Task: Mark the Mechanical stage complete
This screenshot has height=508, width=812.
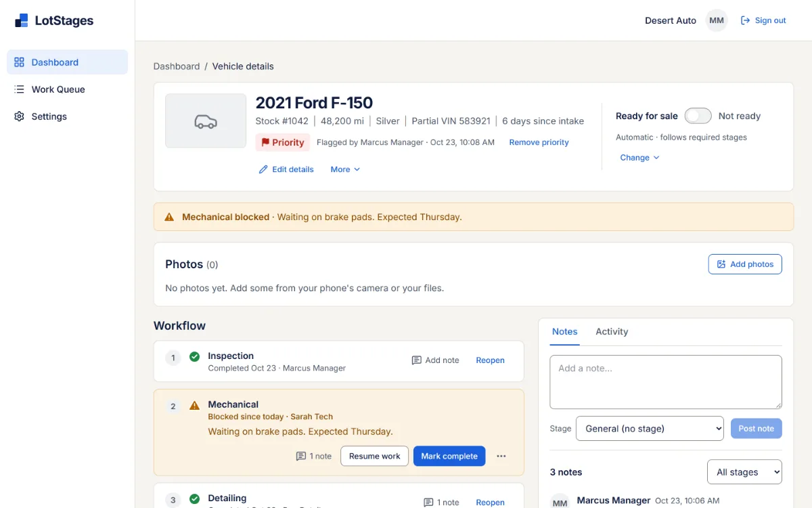Action: pyautogui.click(x=449, y=457)
